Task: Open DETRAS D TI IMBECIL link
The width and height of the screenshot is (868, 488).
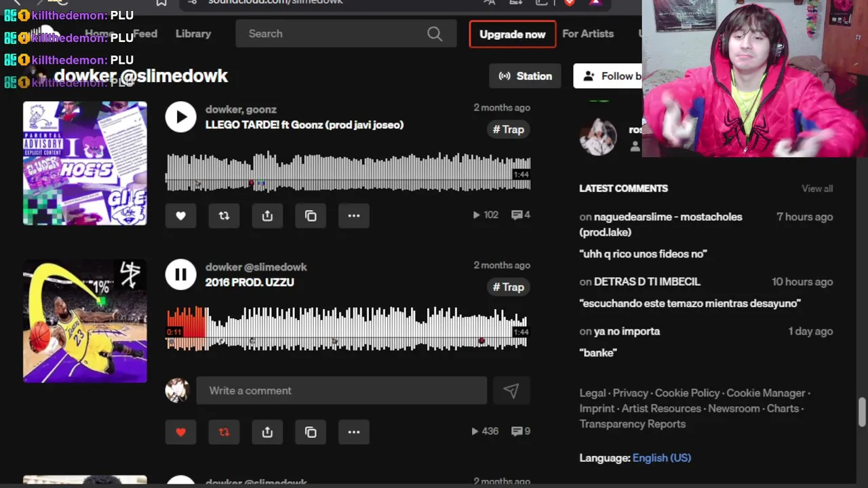Action: pos(647,281)
